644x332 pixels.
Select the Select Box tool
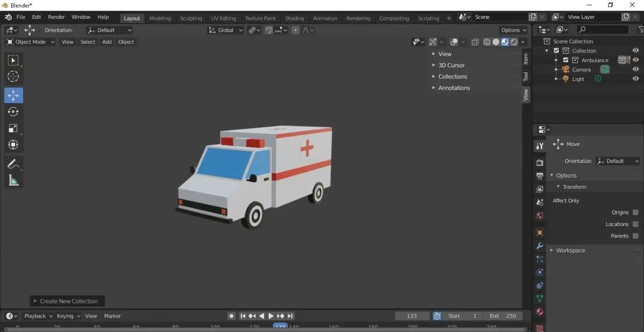coord(13,60)
